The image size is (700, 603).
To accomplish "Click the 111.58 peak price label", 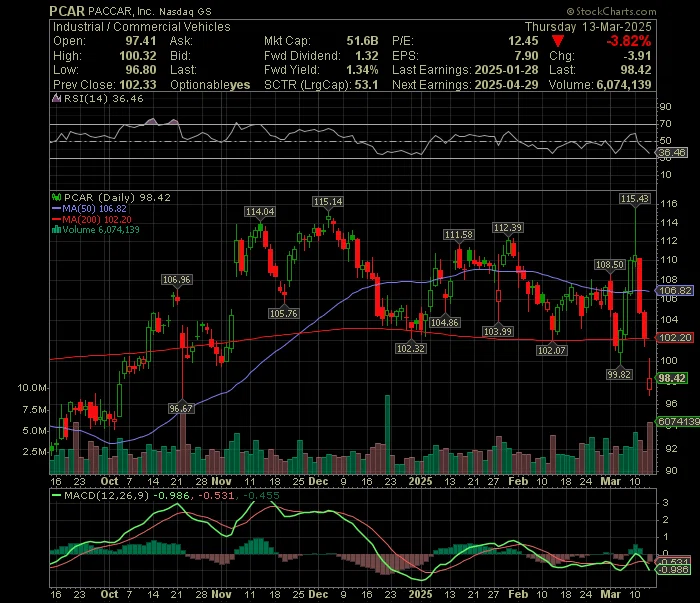I will coord(458,234).
